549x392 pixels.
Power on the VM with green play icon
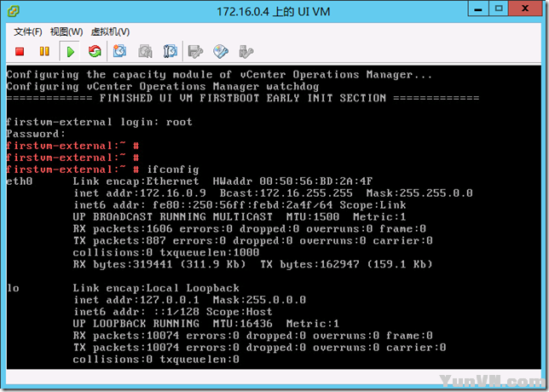pyautogui.click(x=71, y=51)
